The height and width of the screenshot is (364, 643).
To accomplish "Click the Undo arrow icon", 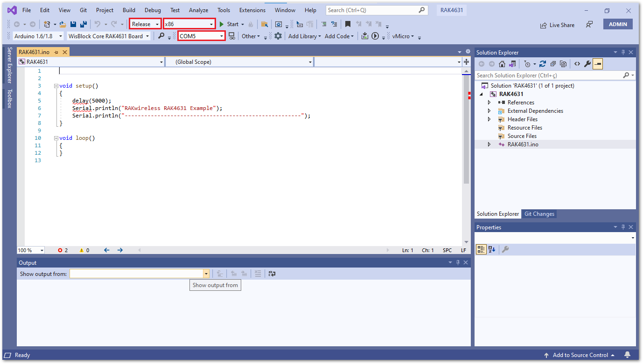I will coord(98,24).
